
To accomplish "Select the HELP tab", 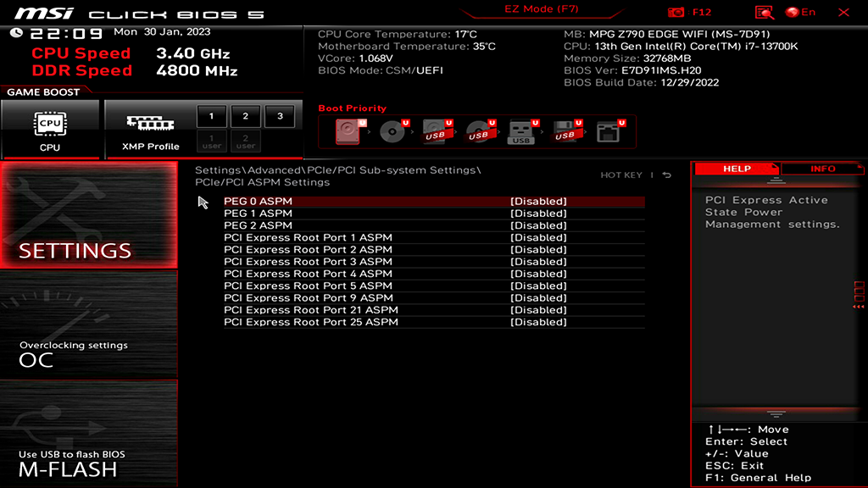I will 736,169.
